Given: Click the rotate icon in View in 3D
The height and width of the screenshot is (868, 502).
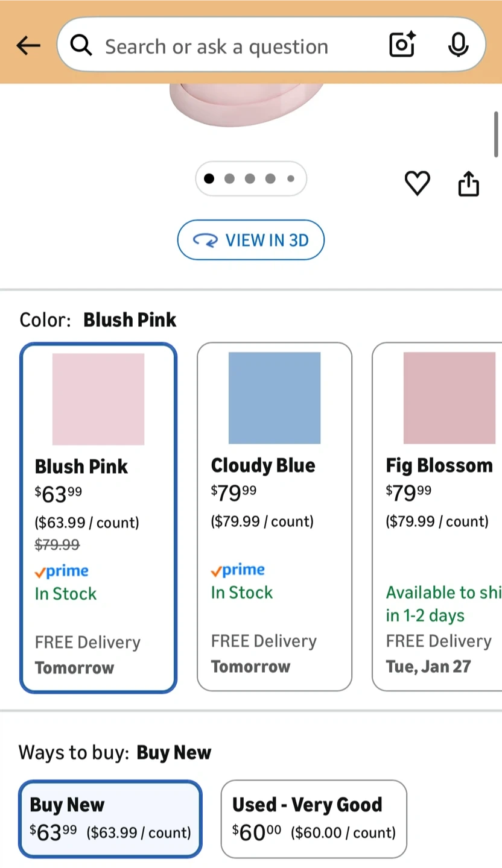Looking at the screenshot, I should 205,241.
